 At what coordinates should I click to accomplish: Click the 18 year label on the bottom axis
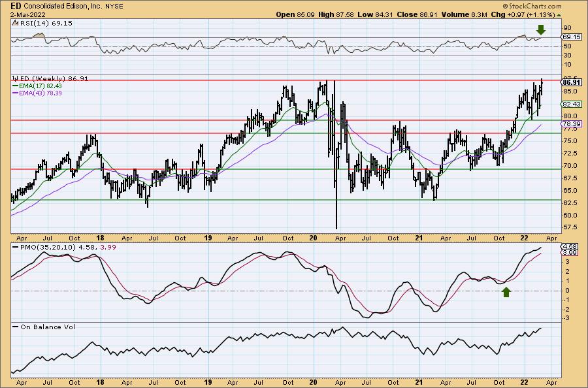coord(100,382)
